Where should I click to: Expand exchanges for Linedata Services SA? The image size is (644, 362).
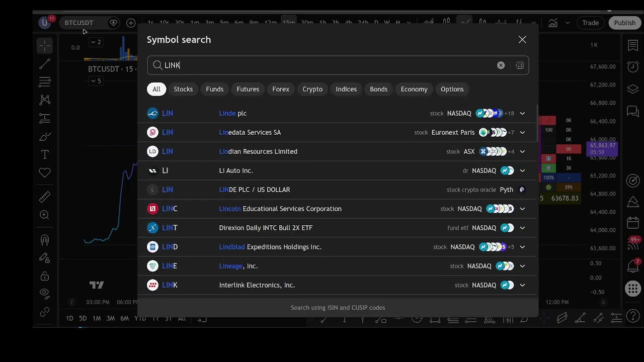(x=522, y=133)
